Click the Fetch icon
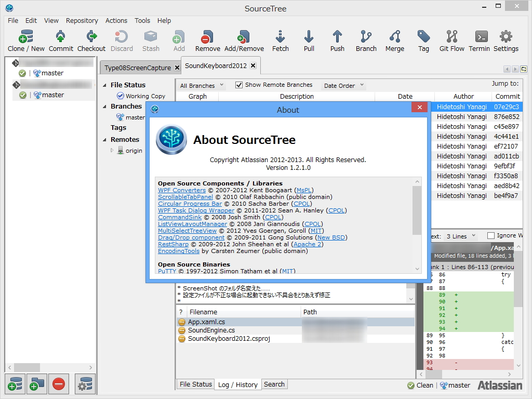Screen dimensions: 532x399 (x=280, y=41)
